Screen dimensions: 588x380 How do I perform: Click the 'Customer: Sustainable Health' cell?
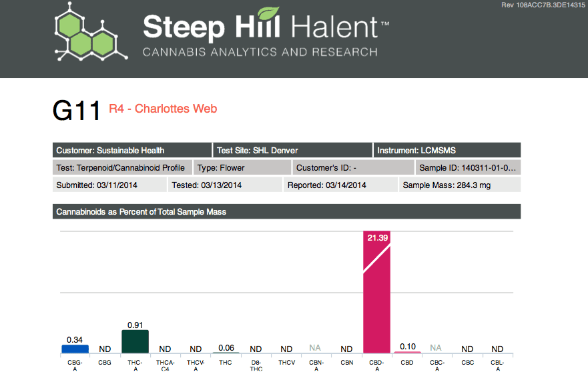(x=132, y=150)
